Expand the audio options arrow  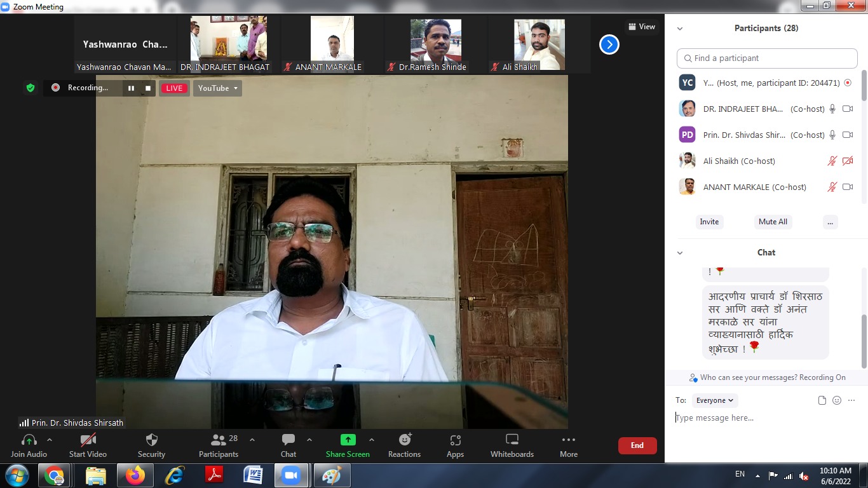[x=50, y=440]
